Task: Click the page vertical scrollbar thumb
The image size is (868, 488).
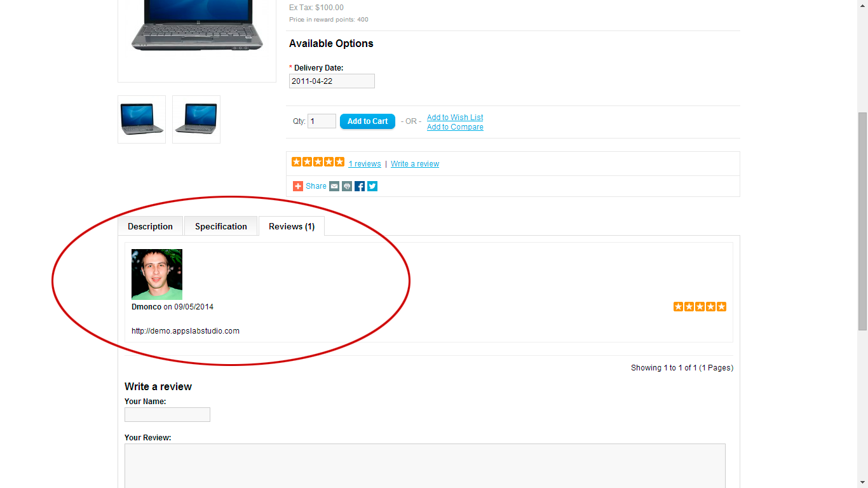Action: point(862,221)
